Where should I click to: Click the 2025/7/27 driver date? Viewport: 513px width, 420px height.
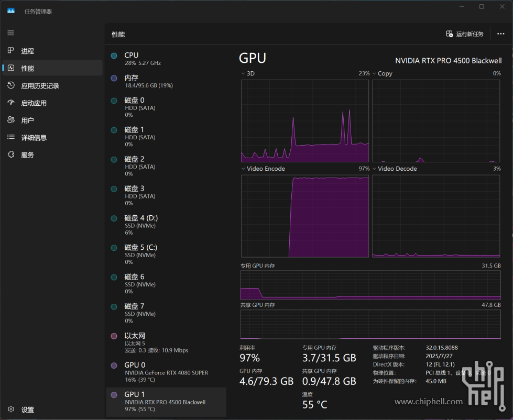click(x=439, y=356)
